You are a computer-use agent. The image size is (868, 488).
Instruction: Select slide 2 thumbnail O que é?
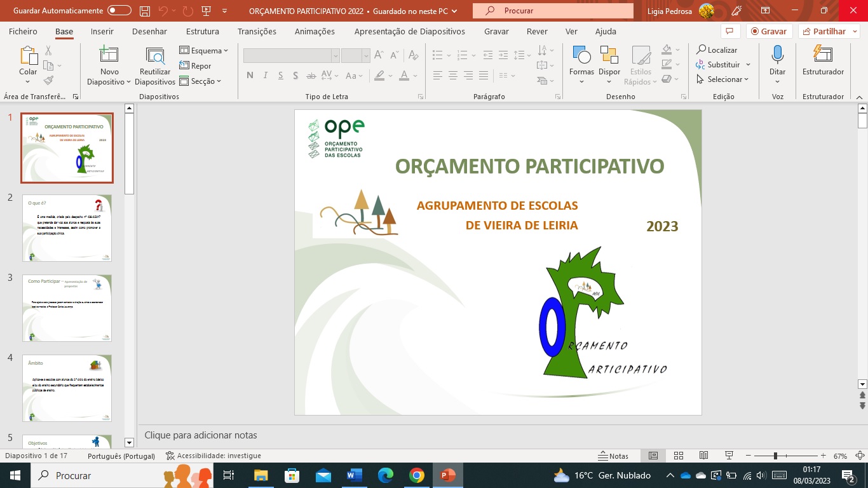pyautogui.click(x=67, y=228)
